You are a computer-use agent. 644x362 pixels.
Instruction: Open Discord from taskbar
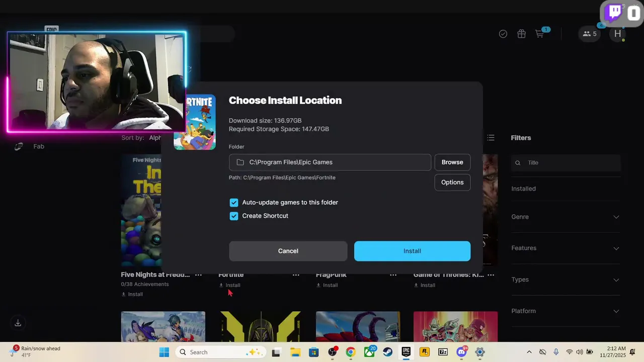461,352
